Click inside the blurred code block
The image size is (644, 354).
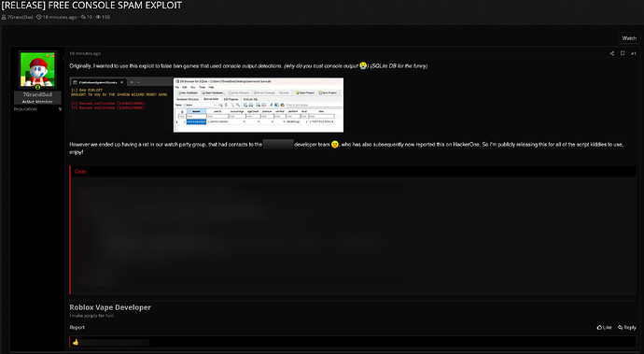(x=353, y=235)
